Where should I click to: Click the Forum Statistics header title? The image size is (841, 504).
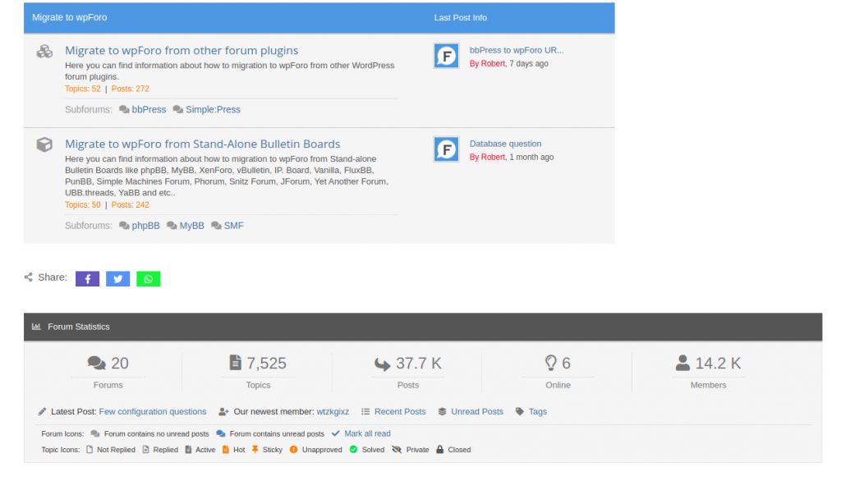tap(79, 327)
